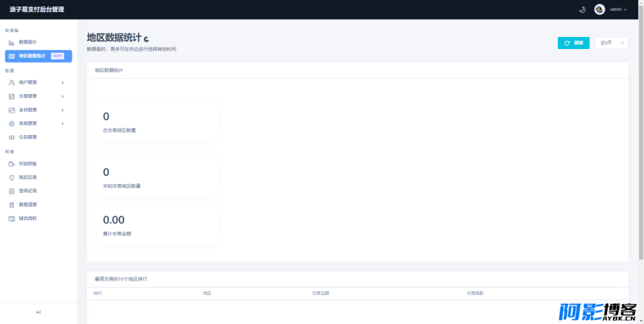This screenshot has height=324, width=644.
Task: Collapse the sidebar with the arrow icon
Action: [38, 313]
